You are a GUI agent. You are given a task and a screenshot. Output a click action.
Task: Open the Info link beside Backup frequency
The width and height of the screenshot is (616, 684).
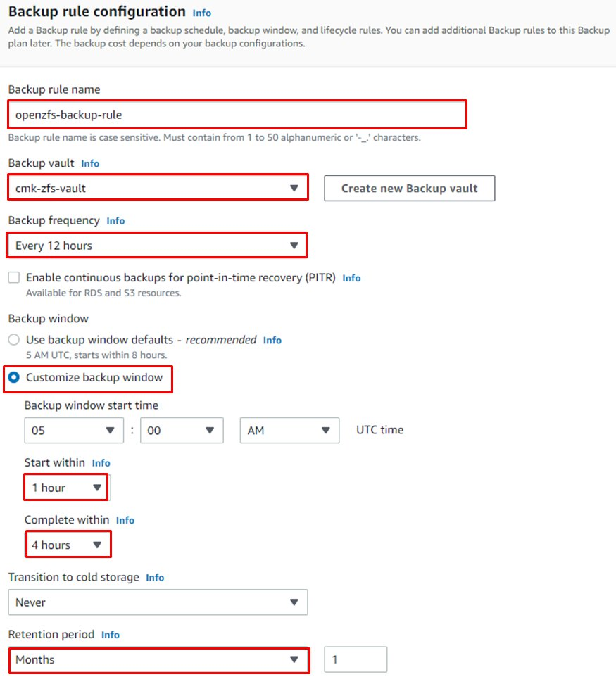(115, 220)
